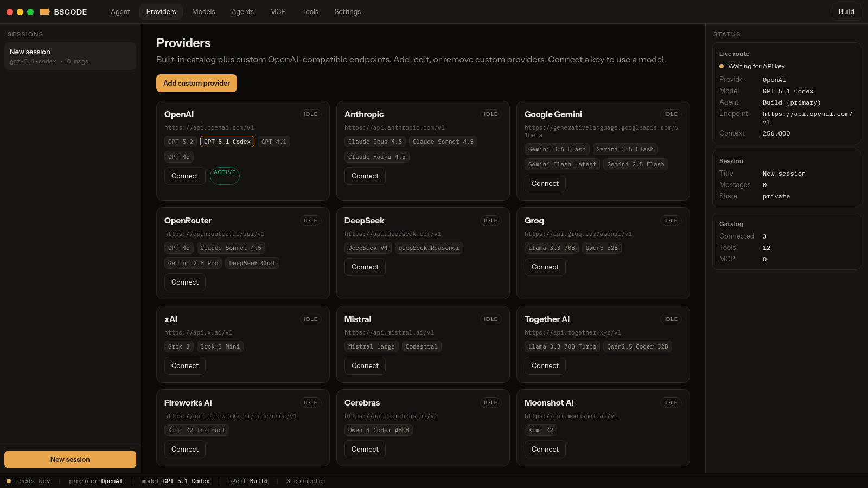Choose the Gemini Flash Latest model
The height and width of the screenshot is (488, 868).
pyautogui.click(x=563, y=164)
